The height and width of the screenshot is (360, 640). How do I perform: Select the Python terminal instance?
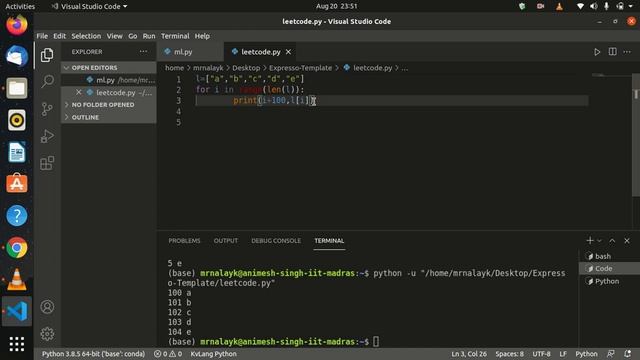pos(609,281)
